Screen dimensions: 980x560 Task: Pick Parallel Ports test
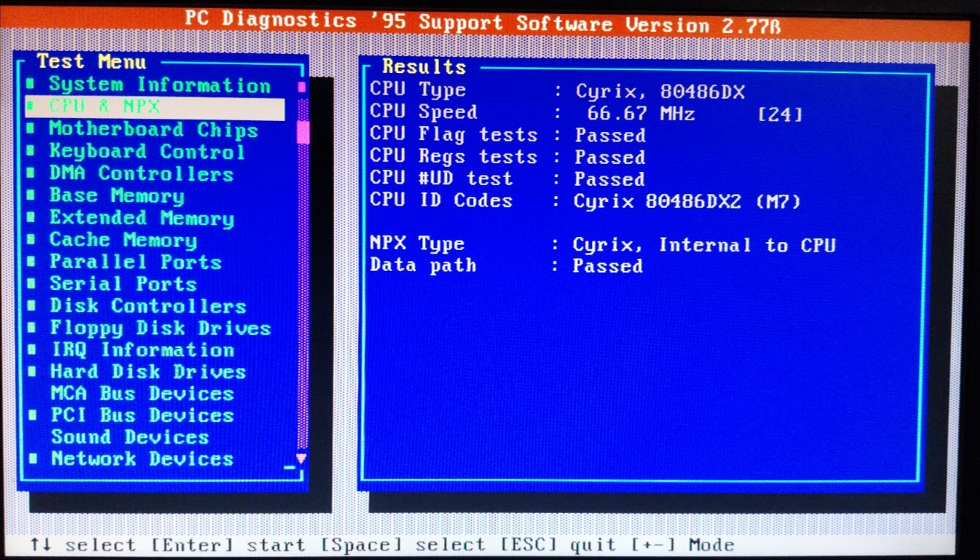pyautogui.click(x=136, y=262)
